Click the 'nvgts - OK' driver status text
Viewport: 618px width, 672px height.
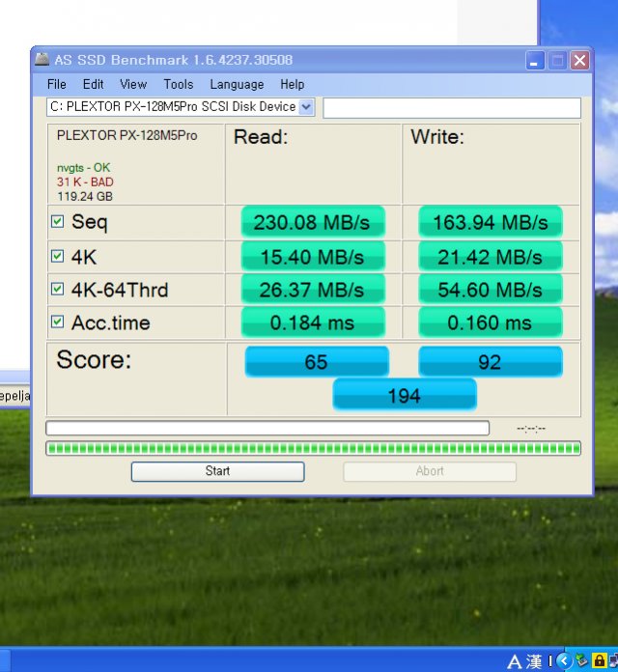[84, 168]
